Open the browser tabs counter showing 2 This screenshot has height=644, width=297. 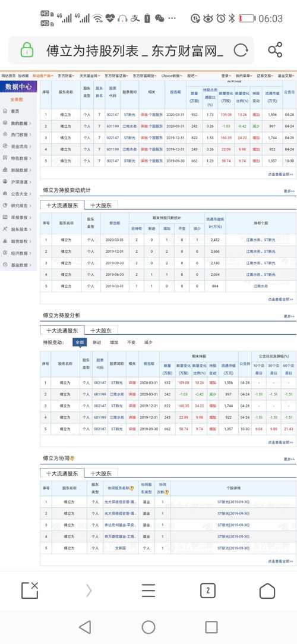click(208, 590)
